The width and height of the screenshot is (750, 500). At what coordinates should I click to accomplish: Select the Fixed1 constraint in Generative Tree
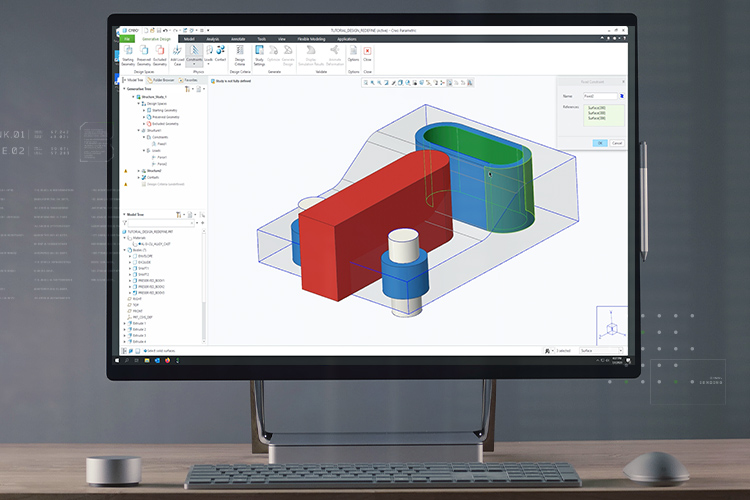click(x=160, y=143)
